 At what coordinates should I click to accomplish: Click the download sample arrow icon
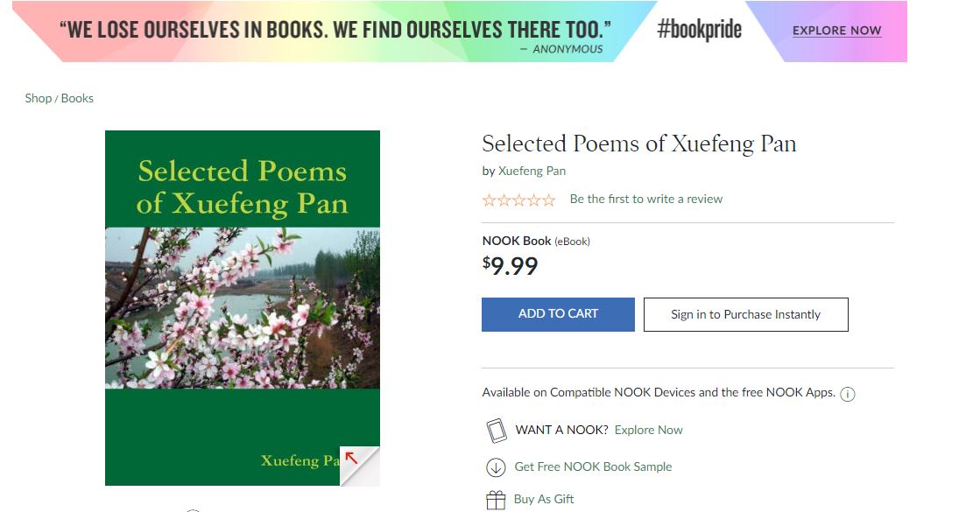(497, 467)
